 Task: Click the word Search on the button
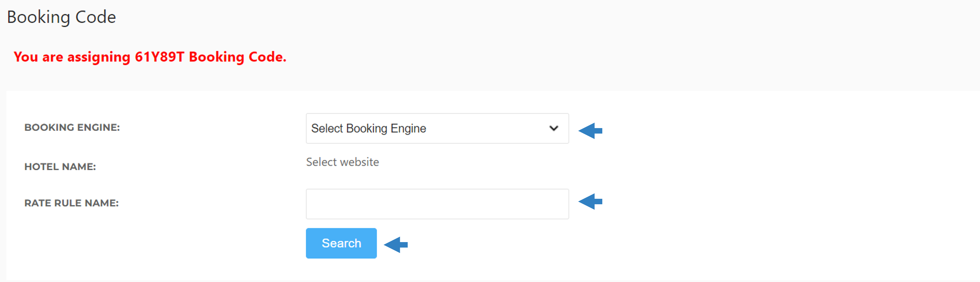tap(341, 243)
